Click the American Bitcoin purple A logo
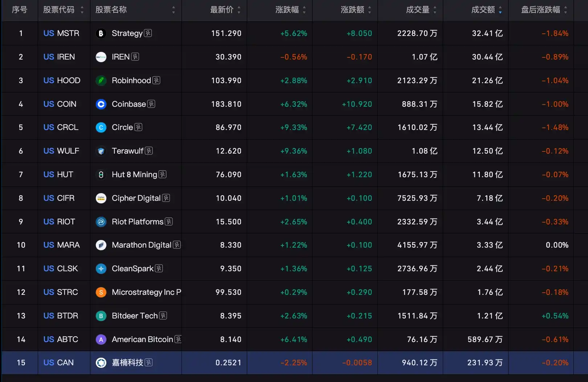The height and width of the screenshot is (382, 588). point(101,340)
